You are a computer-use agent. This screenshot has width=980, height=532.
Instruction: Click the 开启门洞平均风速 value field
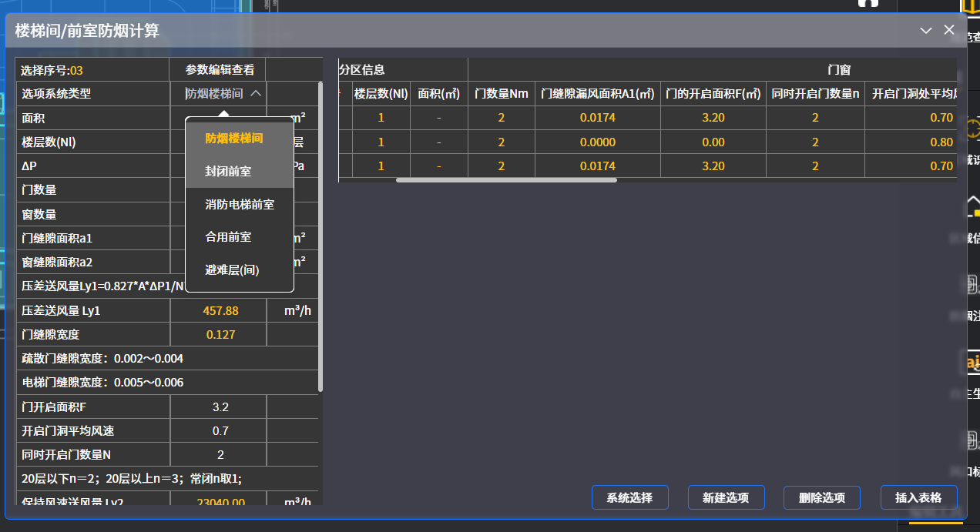220,430
